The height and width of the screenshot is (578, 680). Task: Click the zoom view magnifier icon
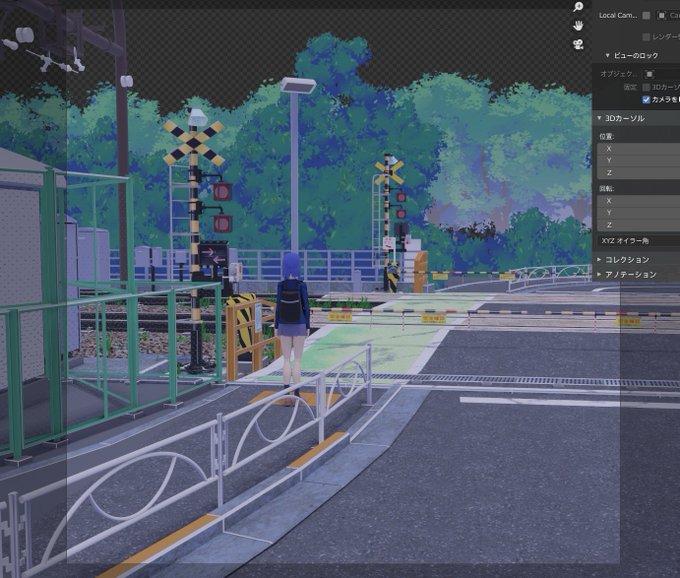point(578,7)
